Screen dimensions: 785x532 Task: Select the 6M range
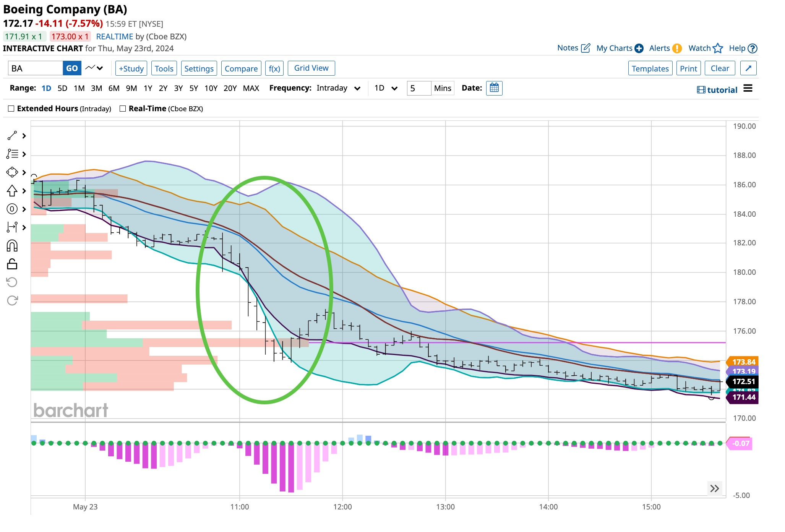[x=114, y=88]
